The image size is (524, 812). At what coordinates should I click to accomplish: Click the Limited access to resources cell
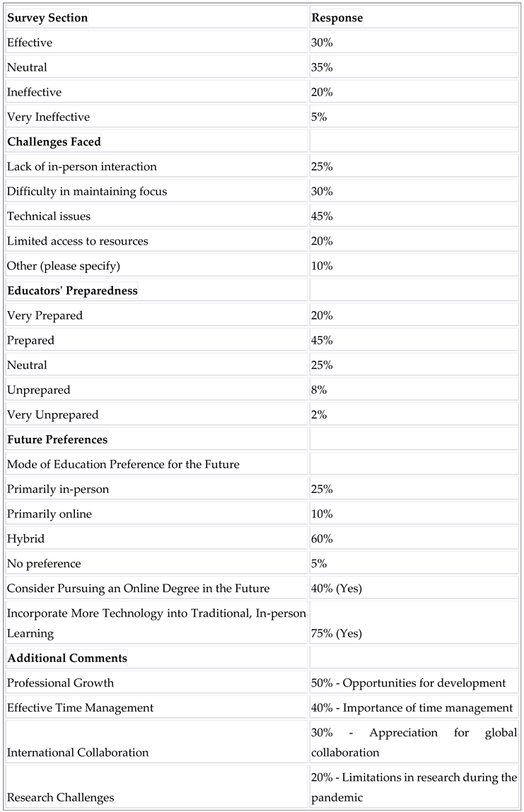(78, 240)
